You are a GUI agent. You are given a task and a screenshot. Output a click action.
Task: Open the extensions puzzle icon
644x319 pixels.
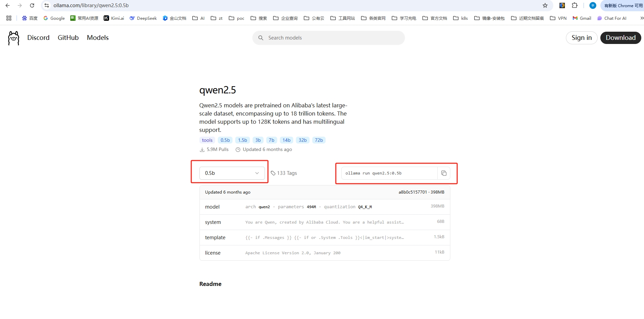(x=575, y=5)
